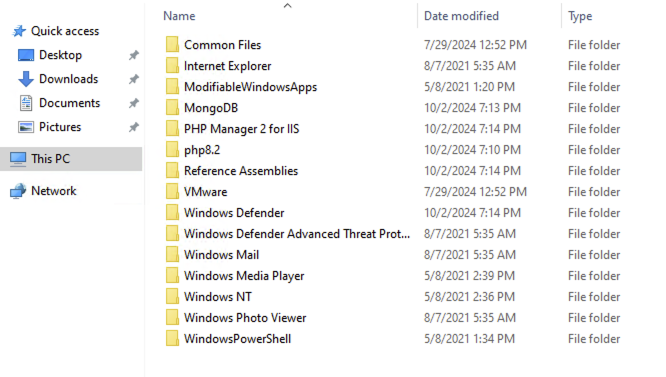Click the Desktop icon in sidebar
This screenshot has height=377, width=666.
pos(26,55)
